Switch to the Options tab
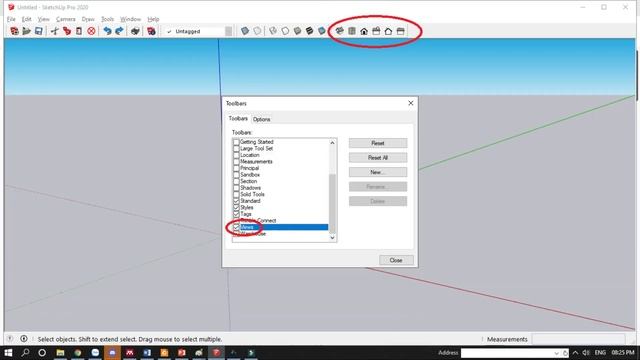The height and width of the screenshot is (360, 640). 261,119
